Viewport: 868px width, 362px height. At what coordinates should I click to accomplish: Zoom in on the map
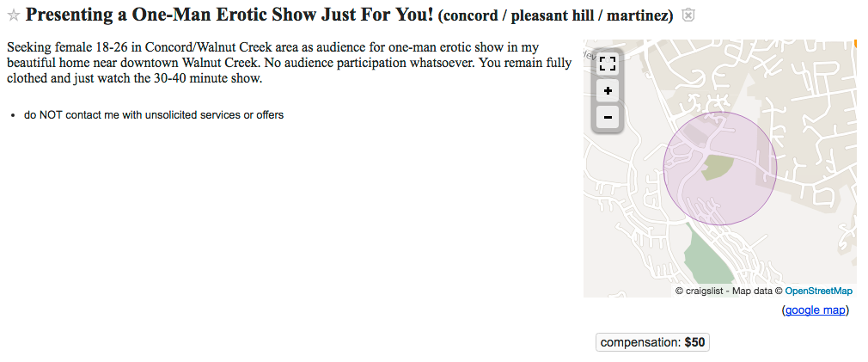608,90
